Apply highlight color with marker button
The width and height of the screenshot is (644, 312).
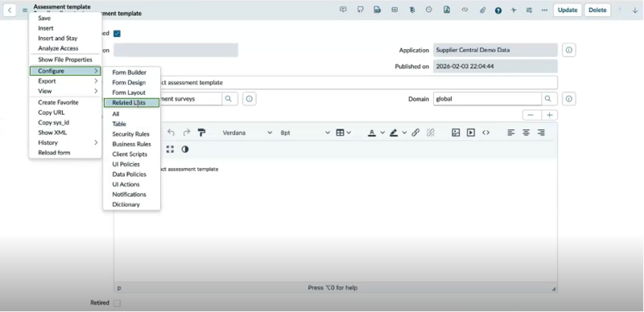point(394,133)
